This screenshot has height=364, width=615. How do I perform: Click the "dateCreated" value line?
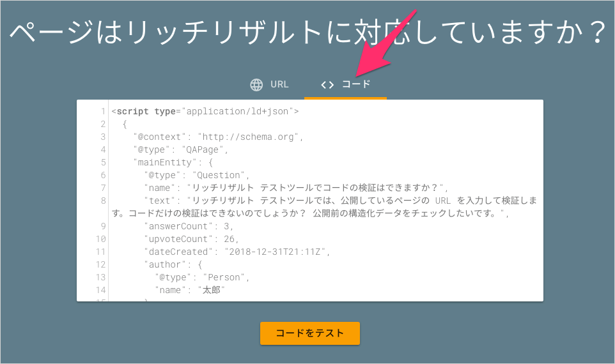pos(237,252)
